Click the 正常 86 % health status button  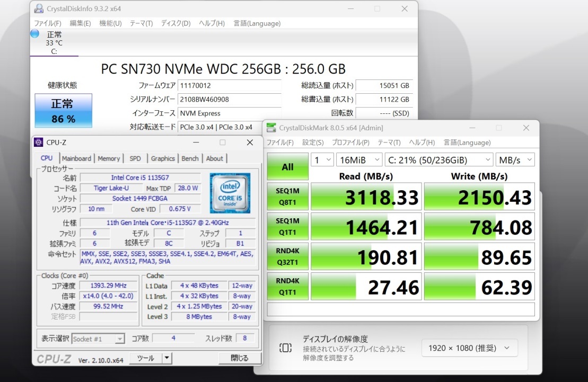tap(64, 111)
